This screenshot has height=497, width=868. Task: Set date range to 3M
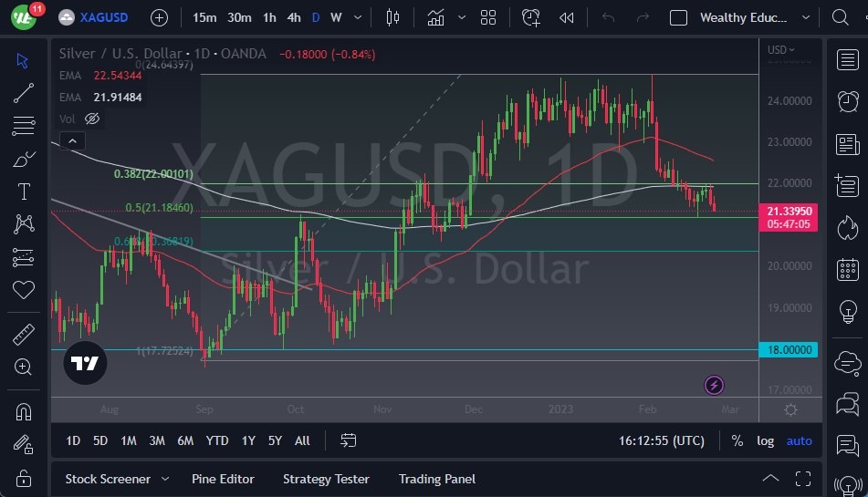click(x=157, y=440)
